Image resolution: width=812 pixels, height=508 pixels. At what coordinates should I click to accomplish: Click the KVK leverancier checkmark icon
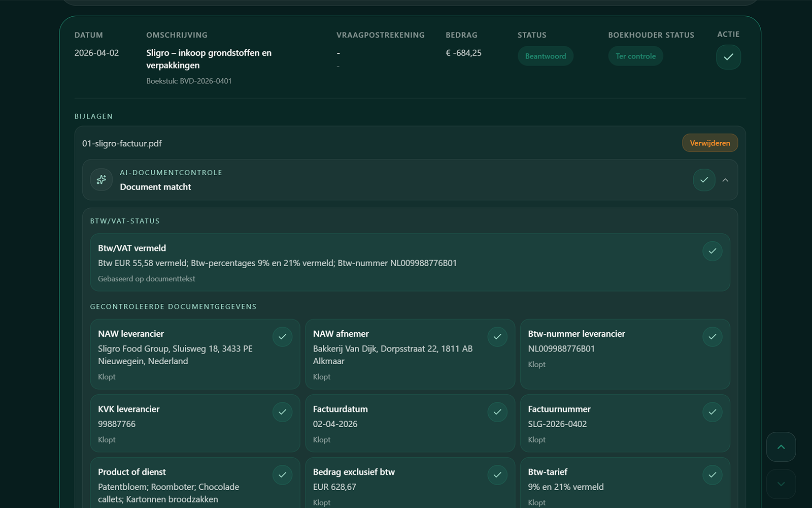pyautogui.click(x=282, y=412)
